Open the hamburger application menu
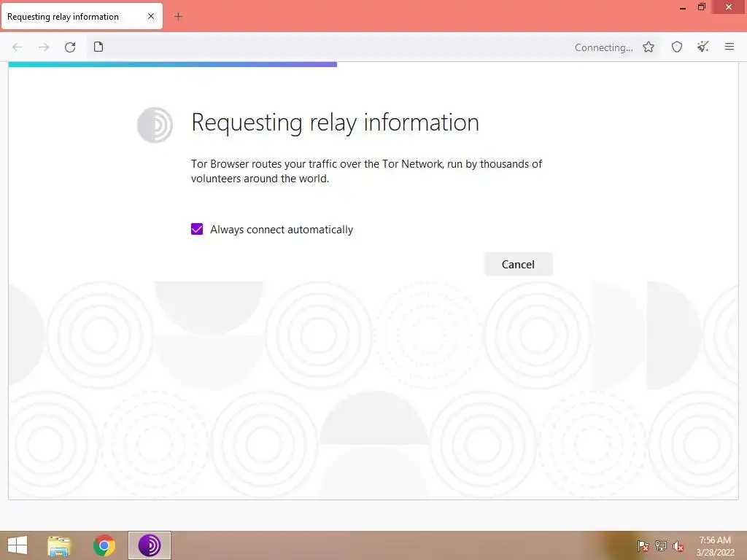This screenshot has height=560, width=747. [729, 47]
